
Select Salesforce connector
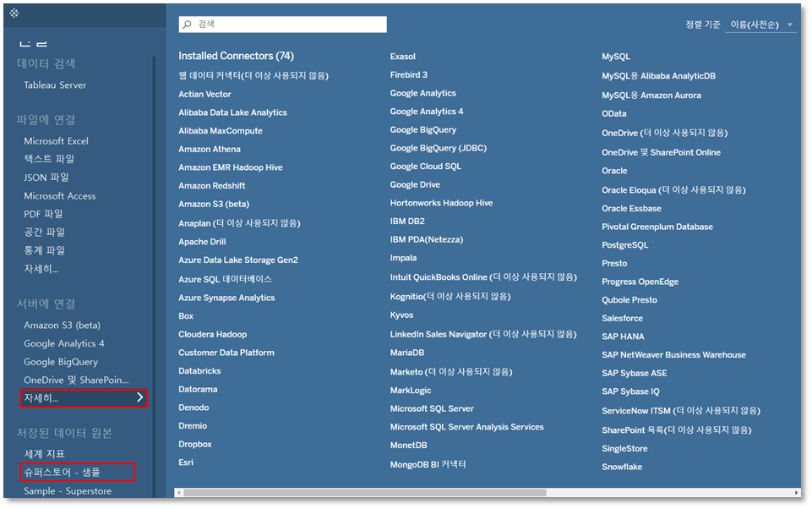tap(622, 318)
